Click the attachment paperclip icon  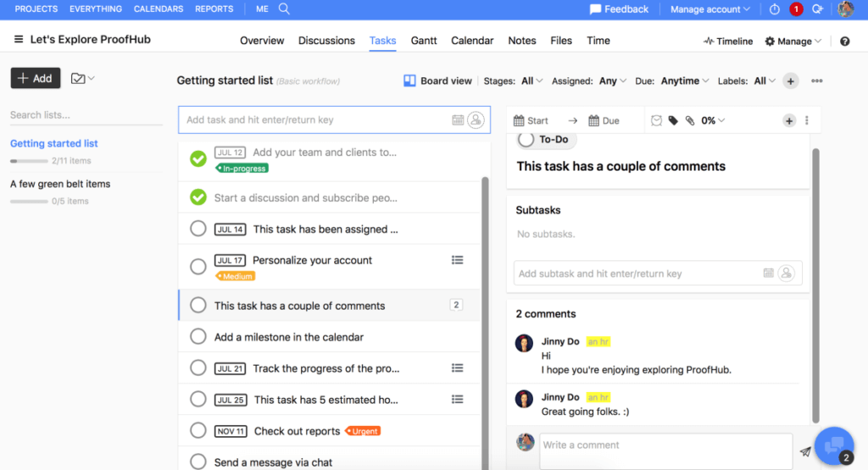[690, 120]
